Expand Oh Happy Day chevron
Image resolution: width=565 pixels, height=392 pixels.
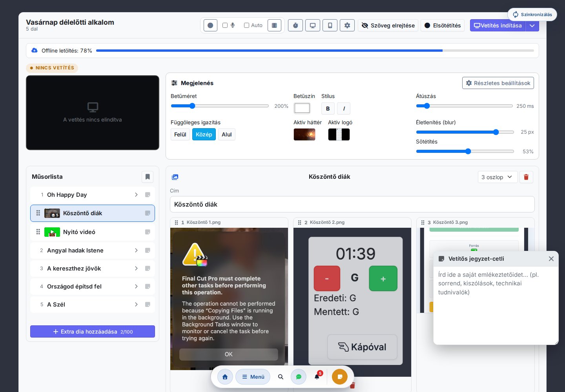click(x=136, y=195)
